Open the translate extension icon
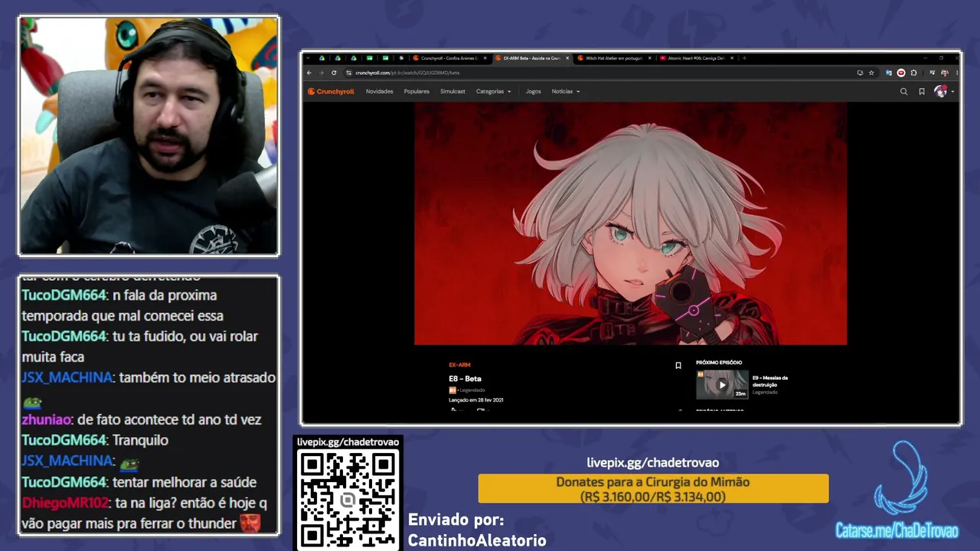Image resolution: width=980 pixels, height=551 pixels. tap(889, 73)
